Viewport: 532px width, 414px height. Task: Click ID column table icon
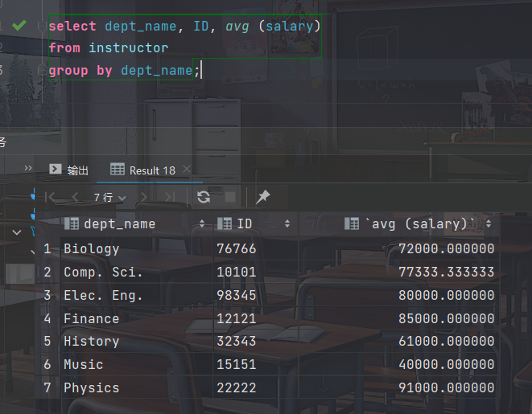point(225,224)
